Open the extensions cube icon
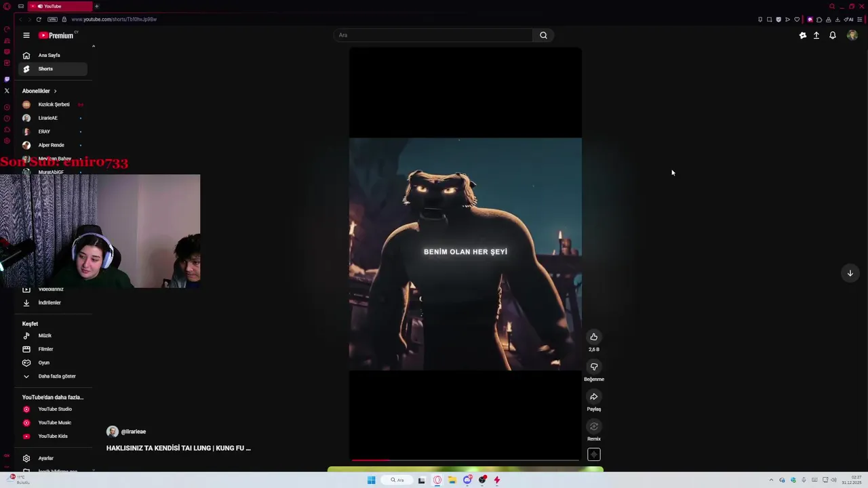This screenshot has width=868, height=488. pyautogui.click(x=819, y=20)
